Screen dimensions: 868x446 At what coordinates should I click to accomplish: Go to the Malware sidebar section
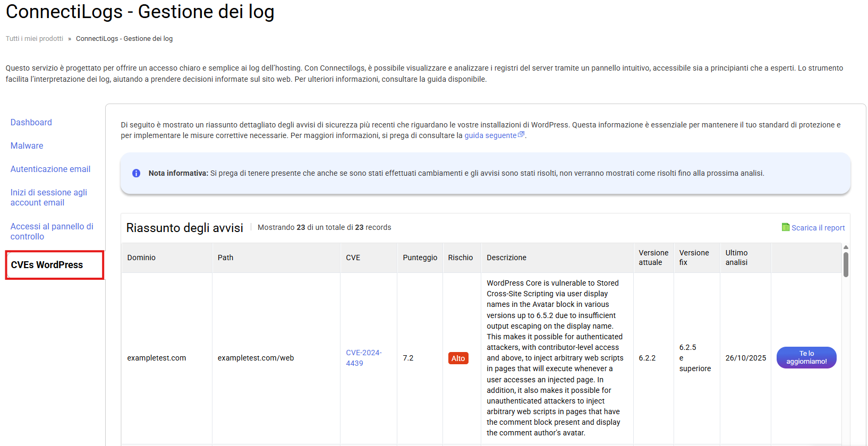click(x=27, y=145)
